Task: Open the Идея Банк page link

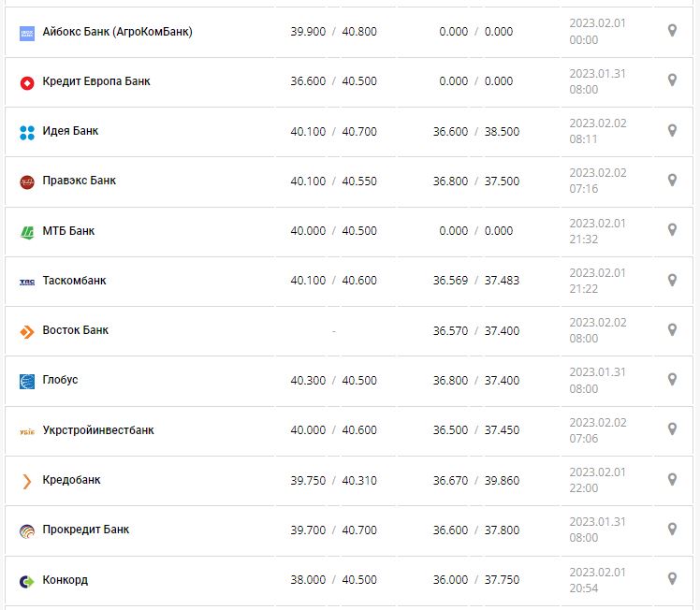Action: click(70, 131)
